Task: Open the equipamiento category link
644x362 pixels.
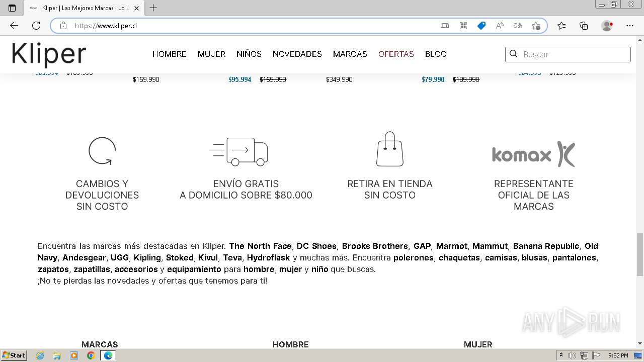Action: (194, 269)
